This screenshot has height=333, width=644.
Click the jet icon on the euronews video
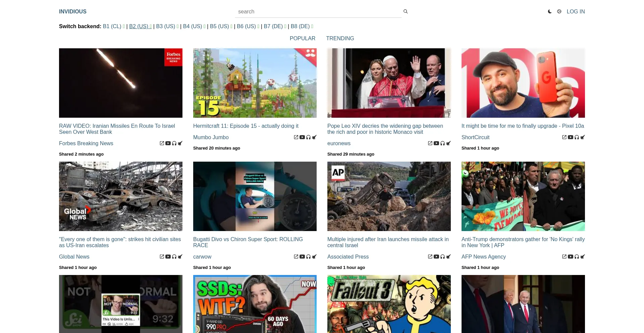(448, 143)
